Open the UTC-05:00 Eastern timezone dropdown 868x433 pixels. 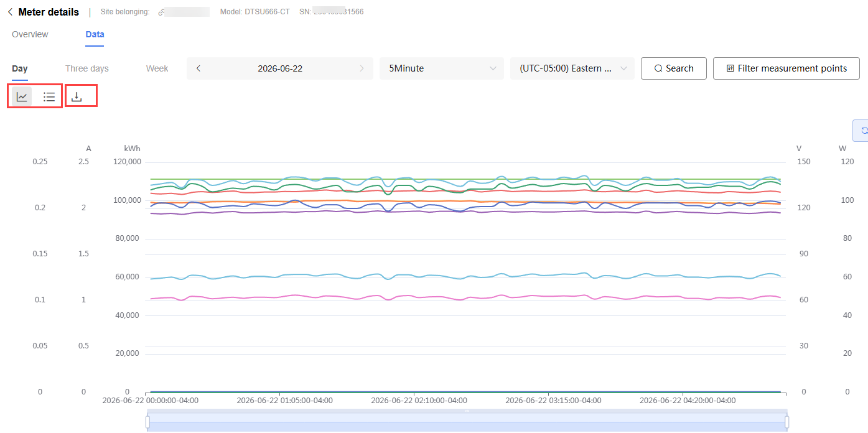click(x=572, y=68)
